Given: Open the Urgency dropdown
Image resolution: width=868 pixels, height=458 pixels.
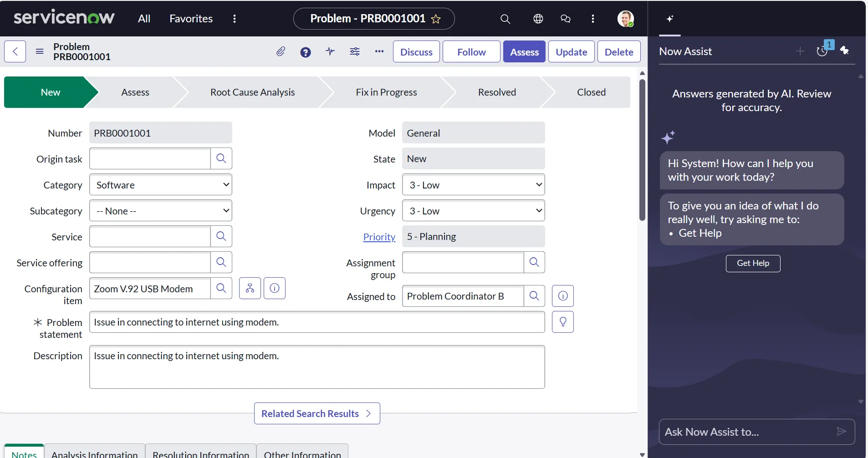Looking at the screenshot, I should coord(473,211).
